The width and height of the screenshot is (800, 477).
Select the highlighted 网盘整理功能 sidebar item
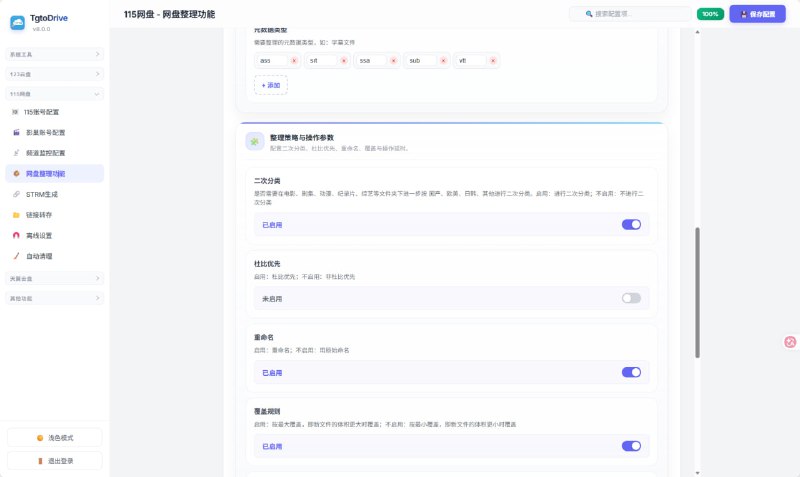tap(55, 173)
